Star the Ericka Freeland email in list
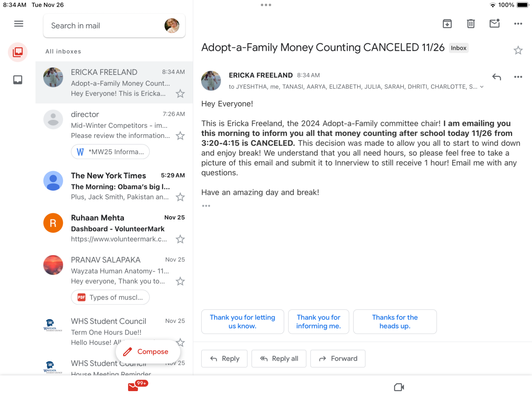This screenshot has height=399, width=532. tap(180, 94)
